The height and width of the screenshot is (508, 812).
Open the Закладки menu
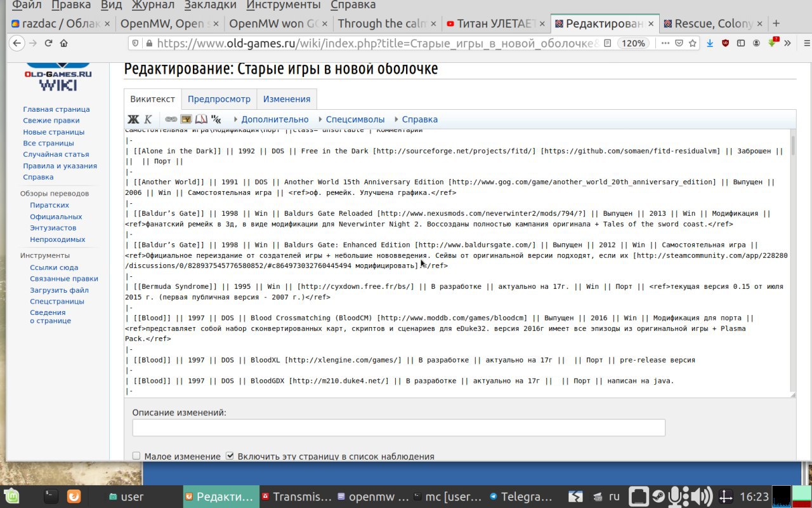click(x=211, y=6)
